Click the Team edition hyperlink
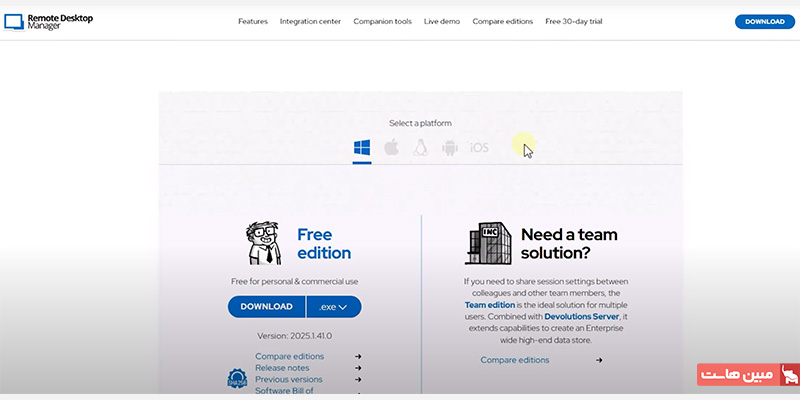The width and height of the screenshot is (800, 400). point(490,305)
